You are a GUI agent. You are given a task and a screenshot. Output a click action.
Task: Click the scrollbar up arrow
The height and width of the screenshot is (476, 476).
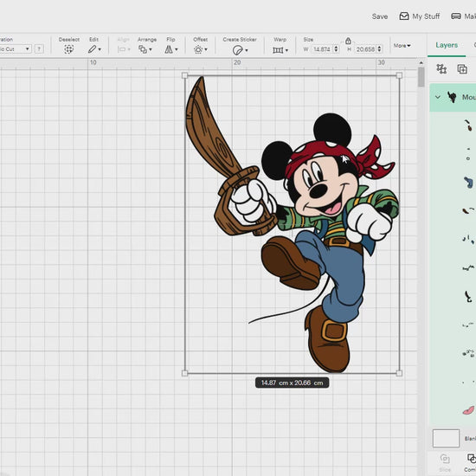421,62
